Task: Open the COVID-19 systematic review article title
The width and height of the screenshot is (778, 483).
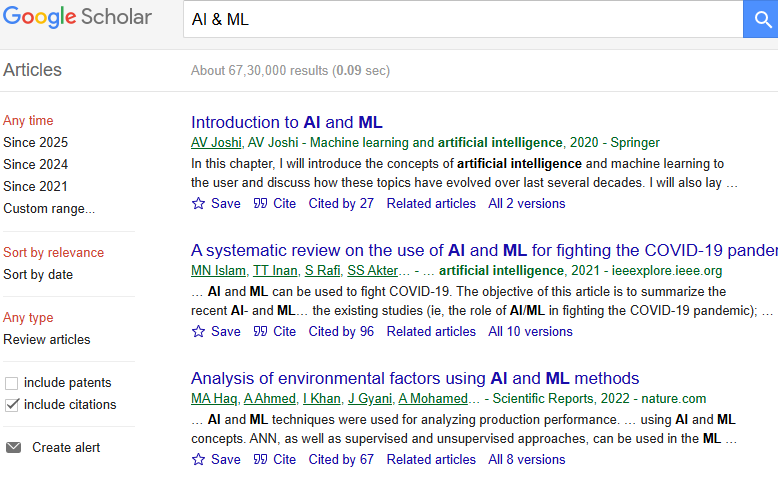Action: (484, 250)
